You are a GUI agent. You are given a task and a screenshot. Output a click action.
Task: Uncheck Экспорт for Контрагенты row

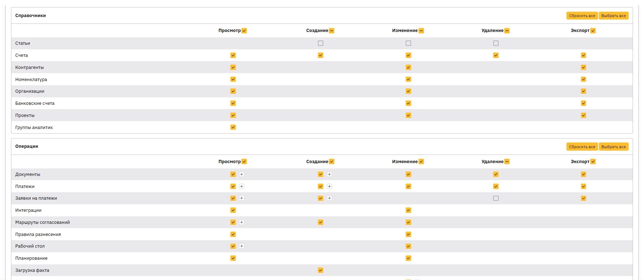pos(583,68)
